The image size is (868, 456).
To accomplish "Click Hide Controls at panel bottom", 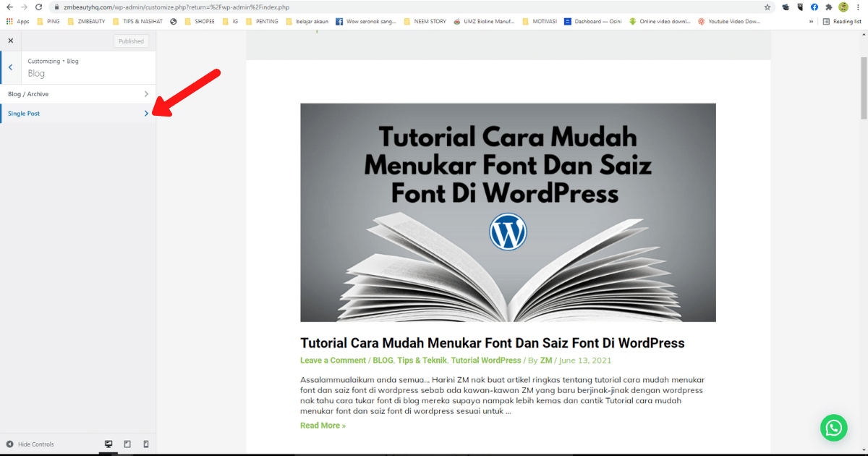I will [x=30, y=444].
